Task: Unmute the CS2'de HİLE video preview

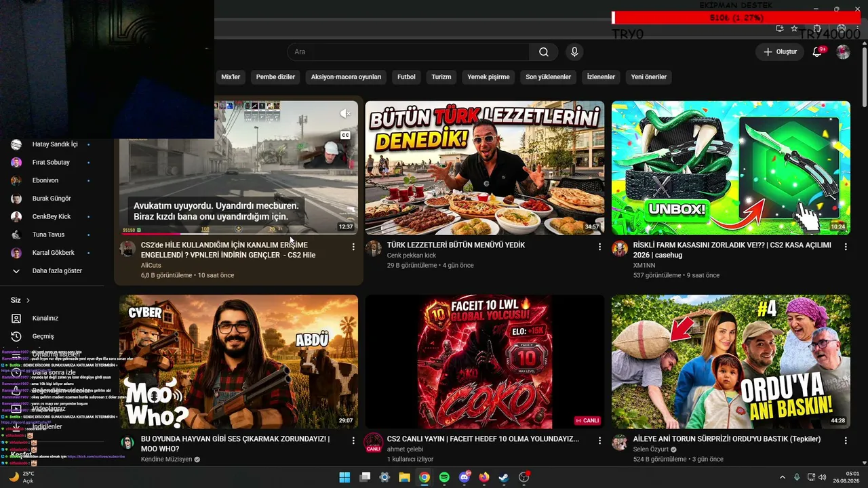Action: click(345, 114)
